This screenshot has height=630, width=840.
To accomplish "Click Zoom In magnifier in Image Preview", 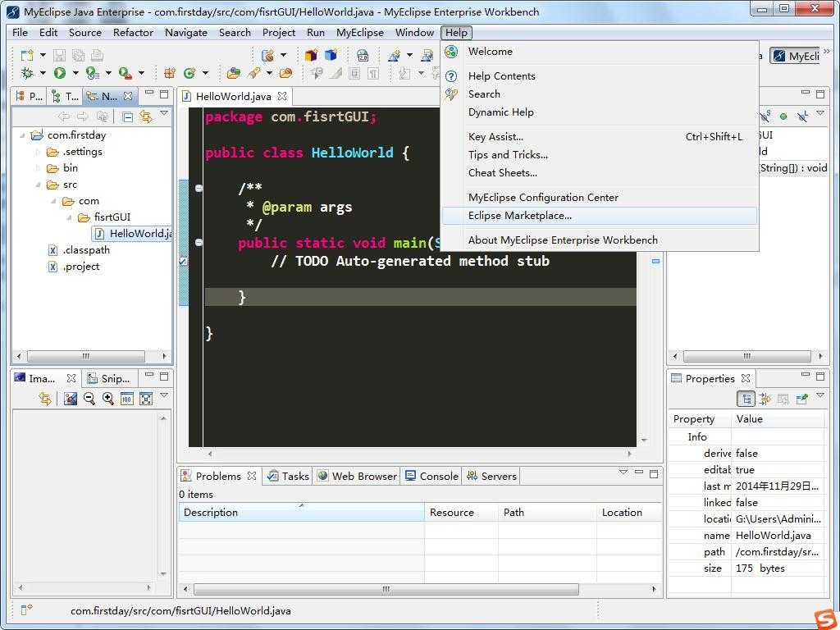I will click(x=108, y=398).
